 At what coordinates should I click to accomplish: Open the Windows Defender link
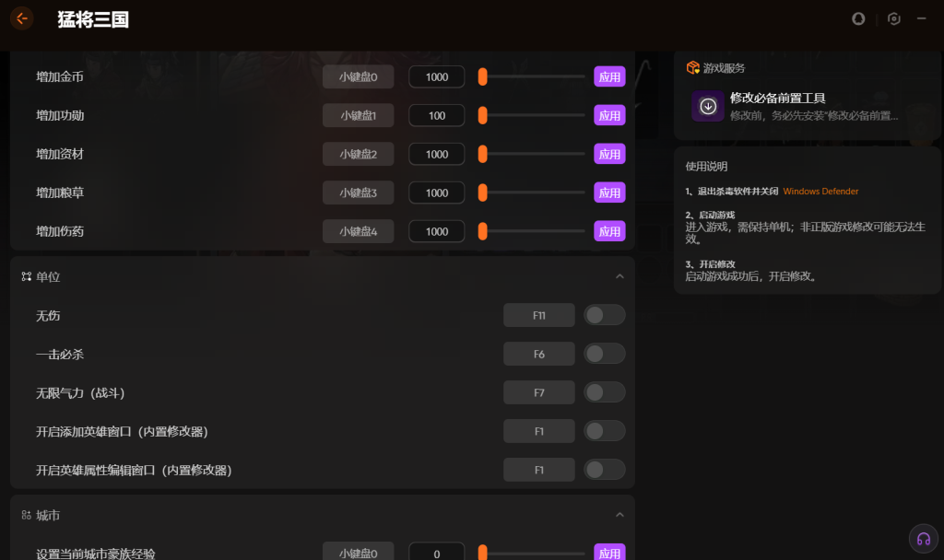point(820,192)
